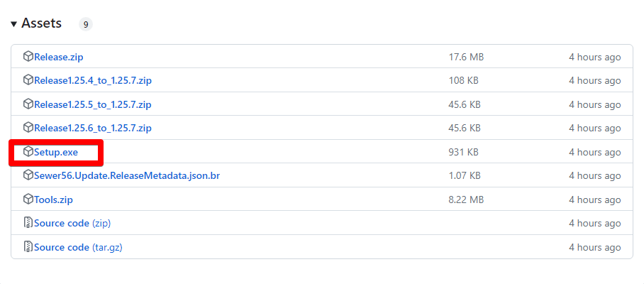Viewport: 644px width, 284px height.
Task: Download Release1.25.6_to_1.25.7.zip delta package
Action: 93,128
